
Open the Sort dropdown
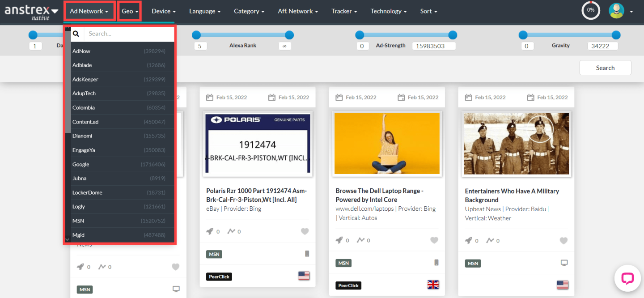[428, 11]
